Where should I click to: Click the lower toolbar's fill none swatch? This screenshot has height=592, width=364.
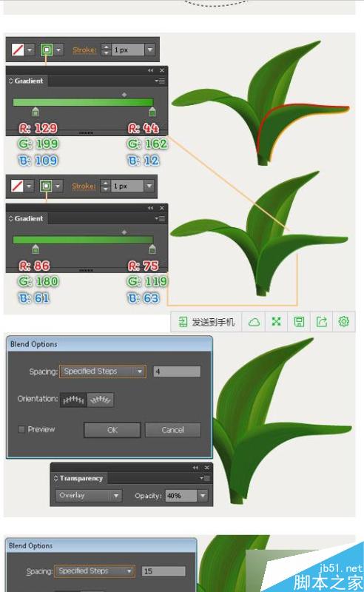17,186
